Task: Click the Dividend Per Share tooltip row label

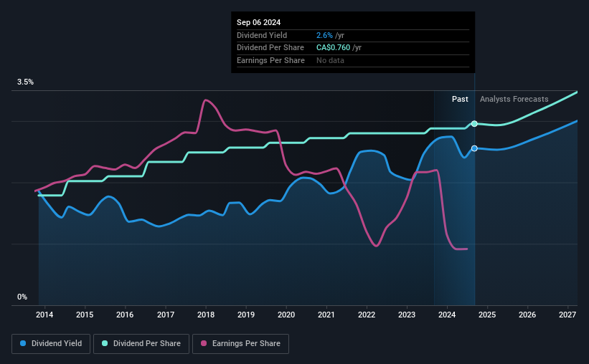Action: [x=270, y=48]
